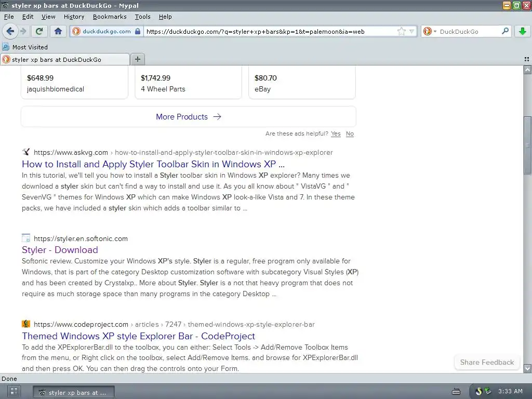Go back with the Back arrow button

click(10, 31)
